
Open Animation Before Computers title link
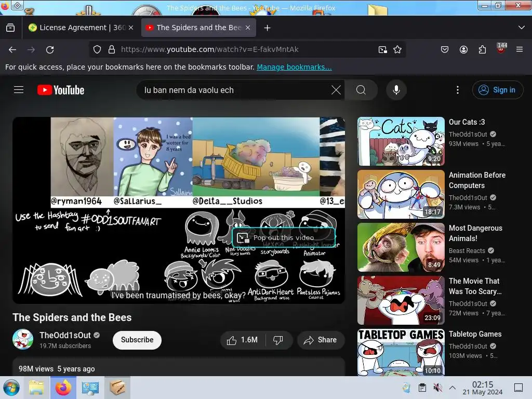(x=477, y=180)
